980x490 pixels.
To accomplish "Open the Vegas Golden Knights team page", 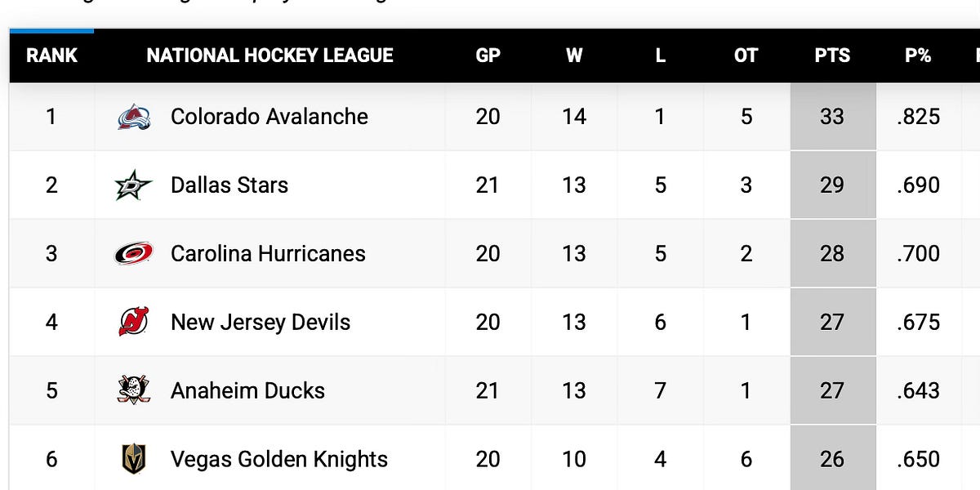I will [x=278, y=459].
